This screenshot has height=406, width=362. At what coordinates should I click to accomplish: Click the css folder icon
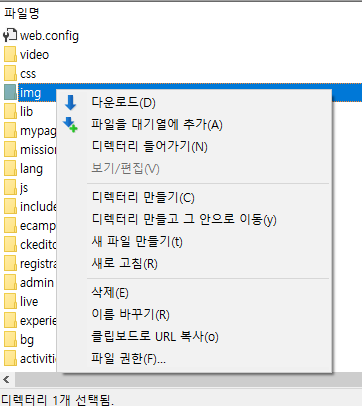click(10, 73)
